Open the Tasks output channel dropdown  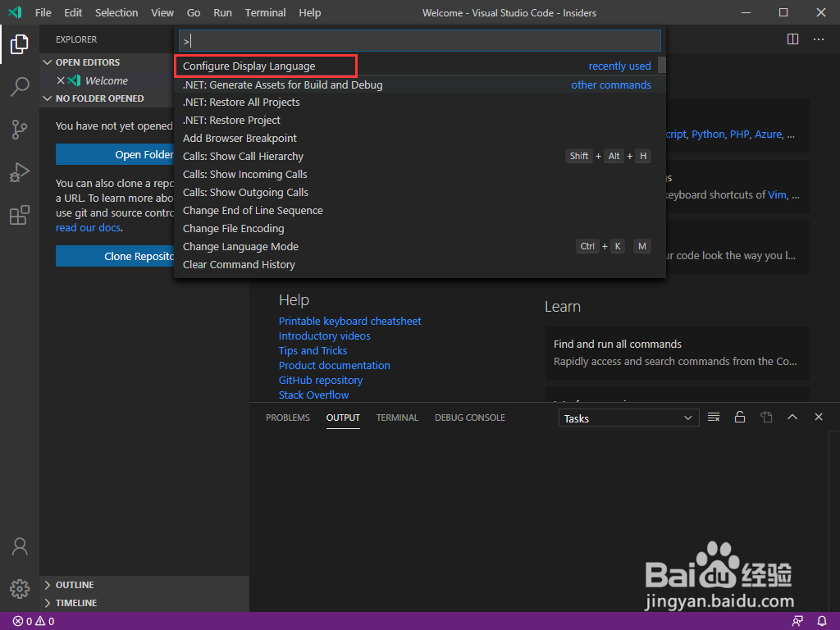click(x=628, y=418)
